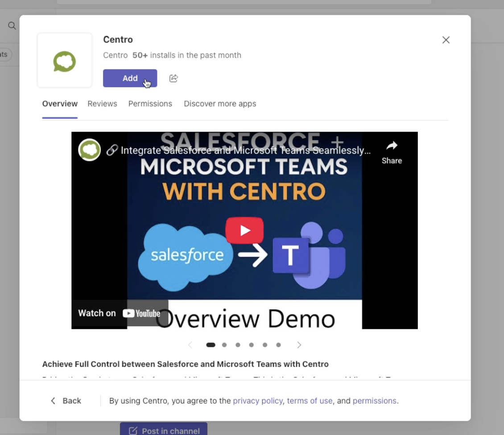This screenshot has width=504, height=435.
Task: Click Post in channel behind the dialog
Action: pyautogui.click(x=164, y=429)
